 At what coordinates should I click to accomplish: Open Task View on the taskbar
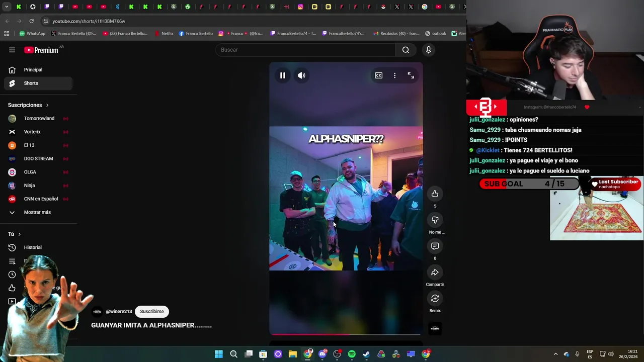coord(249,354)
